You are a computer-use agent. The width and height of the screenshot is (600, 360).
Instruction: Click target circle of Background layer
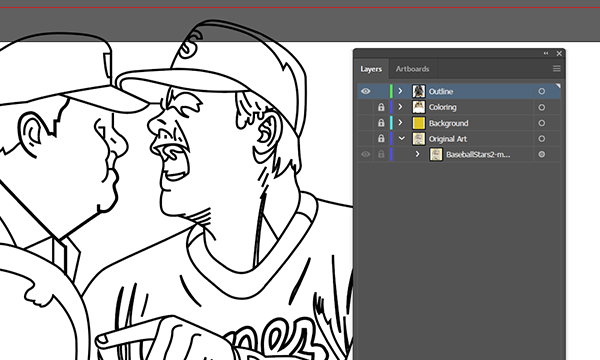[x=541, y=123]
